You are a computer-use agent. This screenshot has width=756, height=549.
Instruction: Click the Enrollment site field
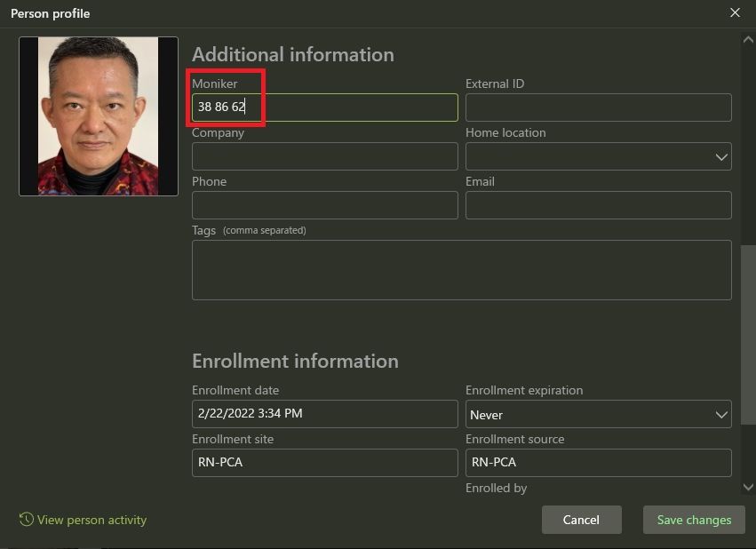(324, 463)
